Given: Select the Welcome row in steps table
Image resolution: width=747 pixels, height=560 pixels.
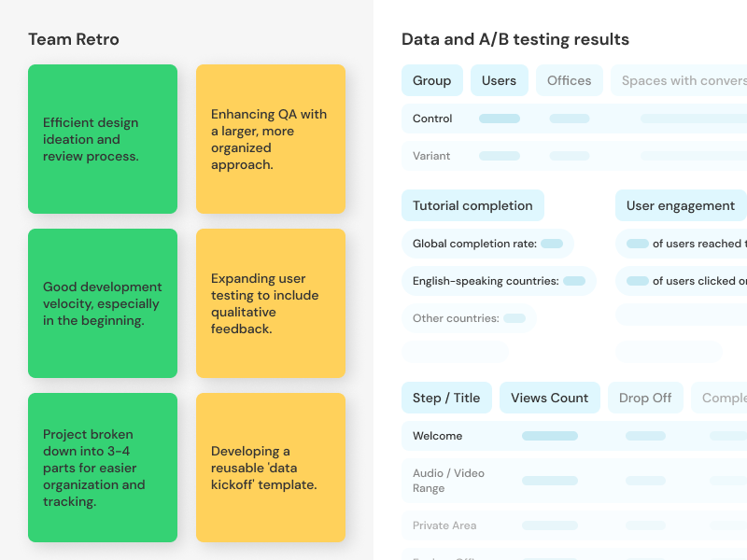Looking at the screenshot, I should coord(574,436).
